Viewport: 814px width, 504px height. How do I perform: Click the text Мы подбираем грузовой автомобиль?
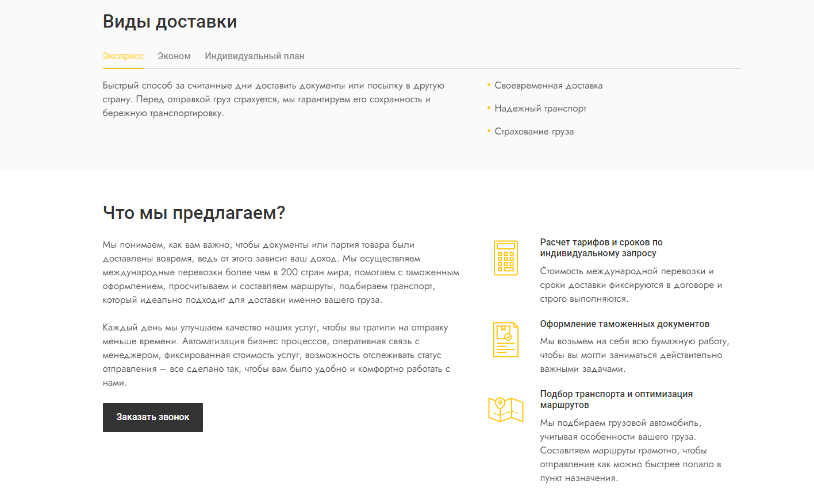(631, 451)
